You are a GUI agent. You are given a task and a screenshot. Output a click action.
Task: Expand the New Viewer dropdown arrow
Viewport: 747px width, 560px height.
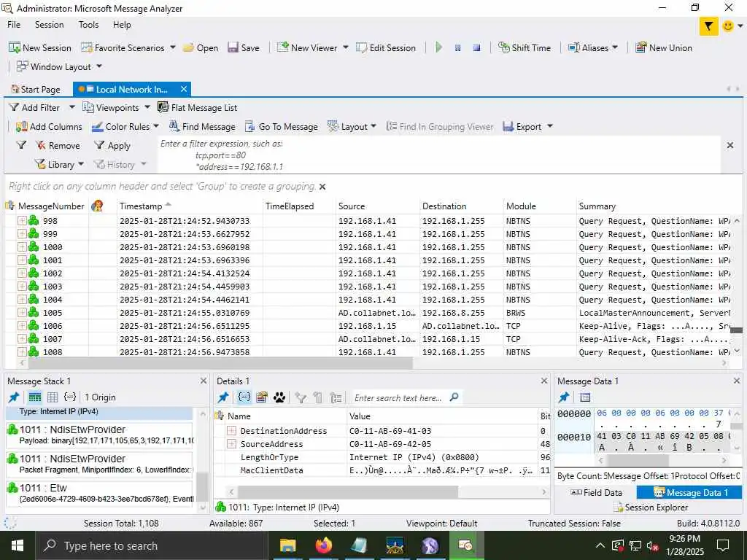[346, 47]
